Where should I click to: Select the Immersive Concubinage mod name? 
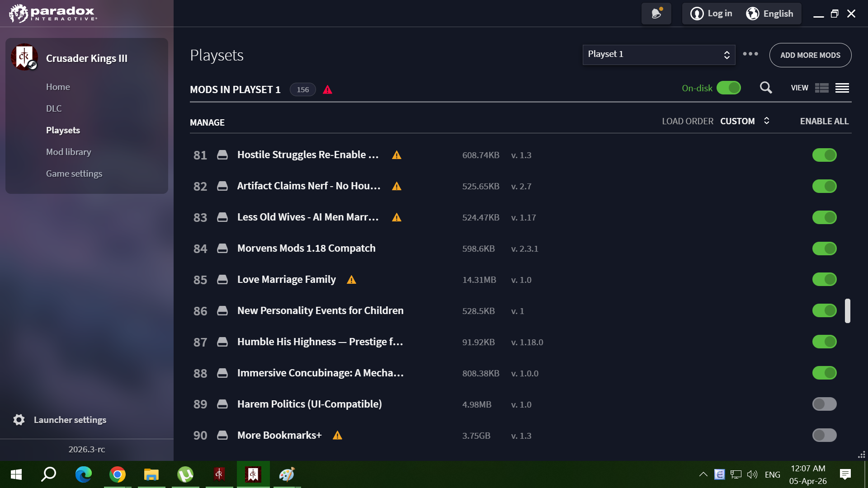coord(321,373)
